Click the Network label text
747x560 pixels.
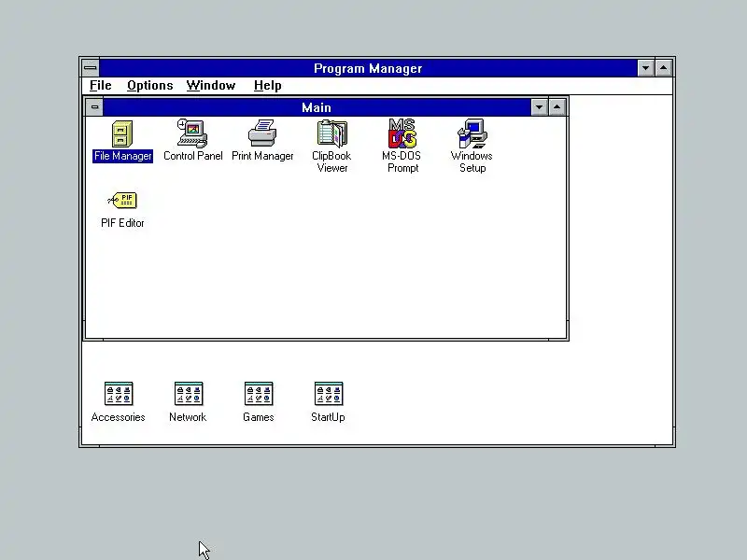tap(188, 417)
